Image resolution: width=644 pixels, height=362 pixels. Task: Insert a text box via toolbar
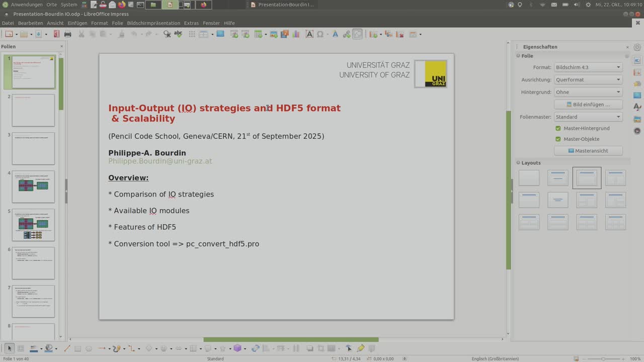tap(309, 34)
